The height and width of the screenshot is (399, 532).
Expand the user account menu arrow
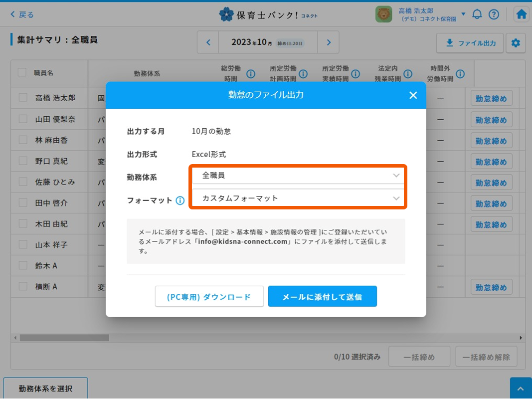463,14
